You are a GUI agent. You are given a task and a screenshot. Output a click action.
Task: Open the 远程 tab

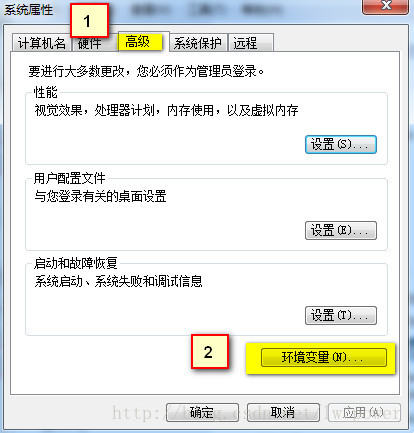(x=251, y=43)
